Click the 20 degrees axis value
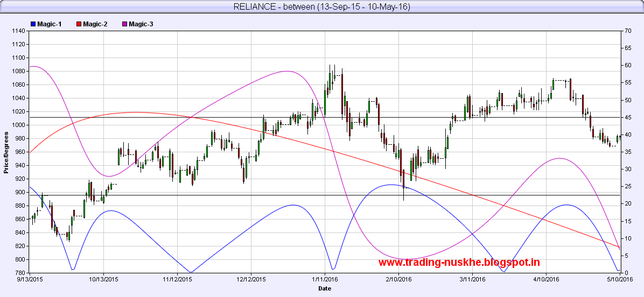The width and height of the screenshot is (644, 297). pyautogui.click(x=627, y=204)
